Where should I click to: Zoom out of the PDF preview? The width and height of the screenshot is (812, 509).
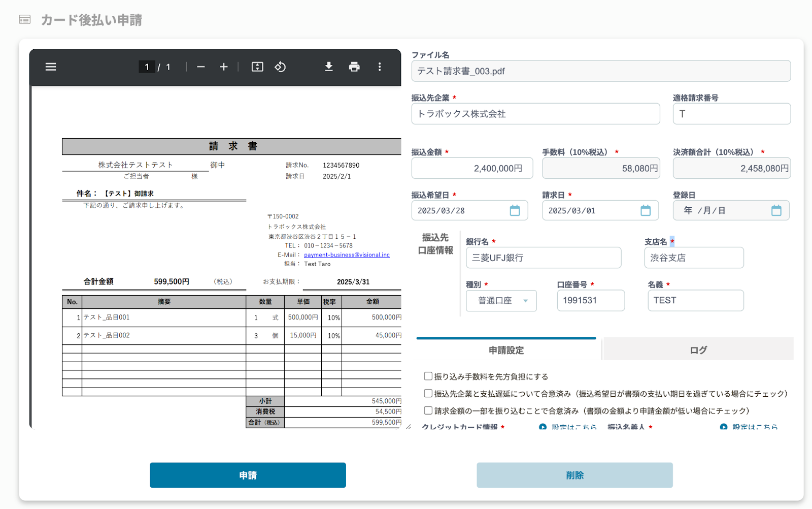coord(201,67)
